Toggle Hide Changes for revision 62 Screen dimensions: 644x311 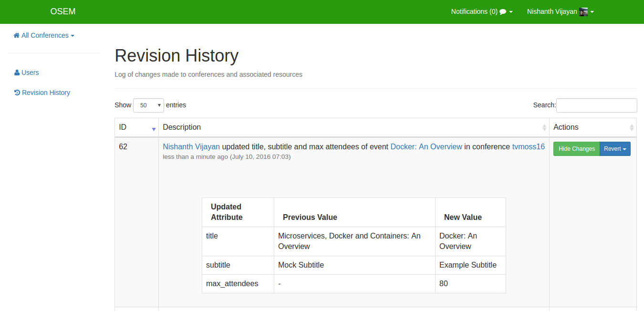(x=576, y=149)
